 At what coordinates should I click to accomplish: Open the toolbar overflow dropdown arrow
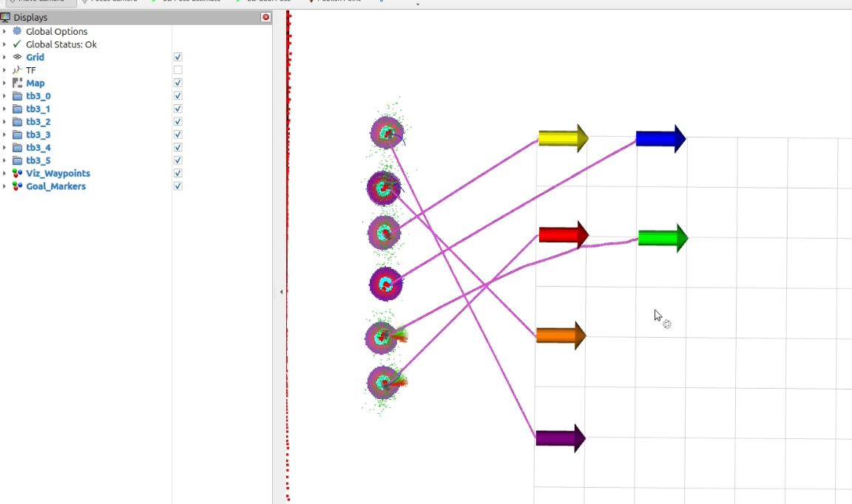pos(418,4)
